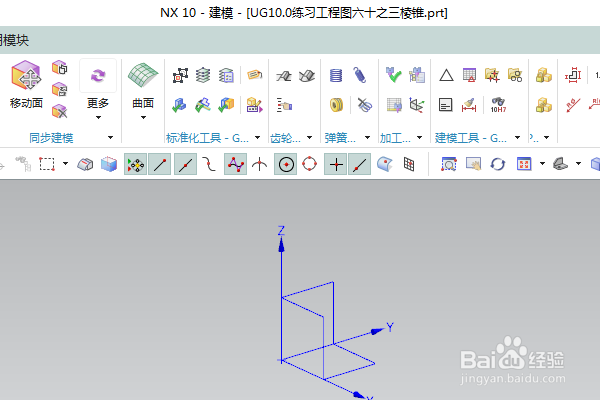Choose the rectangle selection mode icon
600x400 pixels.
[47, 165]
